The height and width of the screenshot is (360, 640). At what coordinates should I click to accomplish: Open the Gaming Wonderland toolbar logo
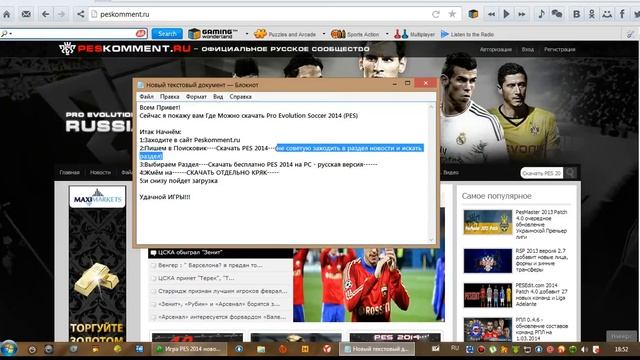(x=213, y=34)
